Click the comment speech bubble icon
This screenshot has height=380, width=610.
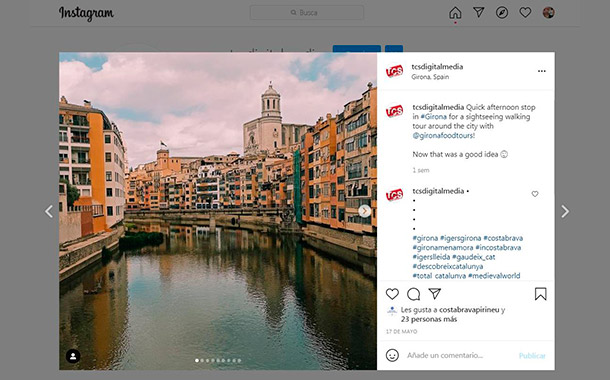(x=413, y=294)
